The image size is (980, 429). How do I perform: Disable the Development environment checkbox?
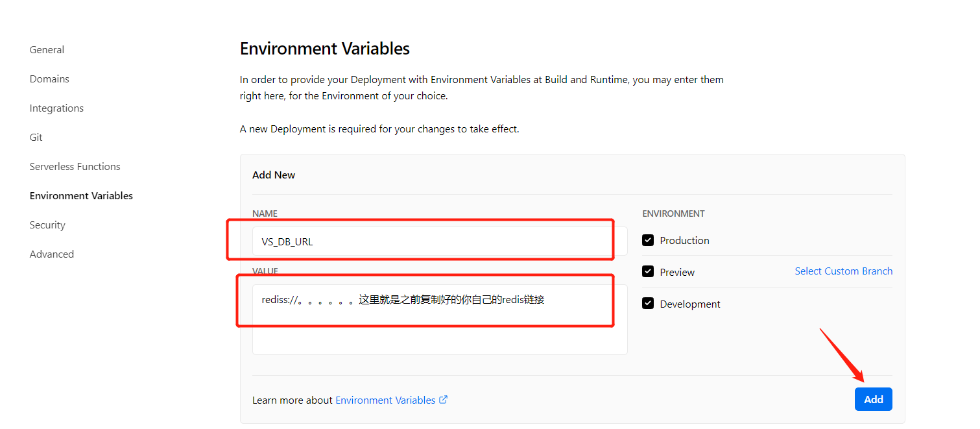point(648,304)
